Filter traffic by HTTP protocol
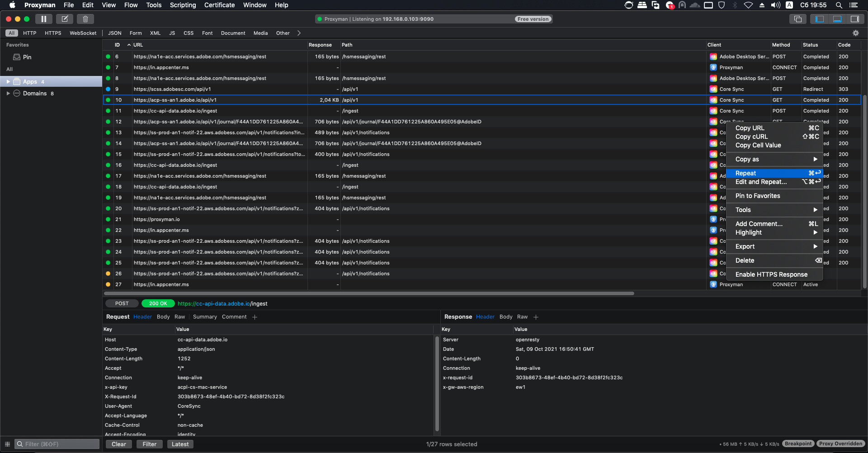The image size is (868, 453). click(x=30, y=33)
